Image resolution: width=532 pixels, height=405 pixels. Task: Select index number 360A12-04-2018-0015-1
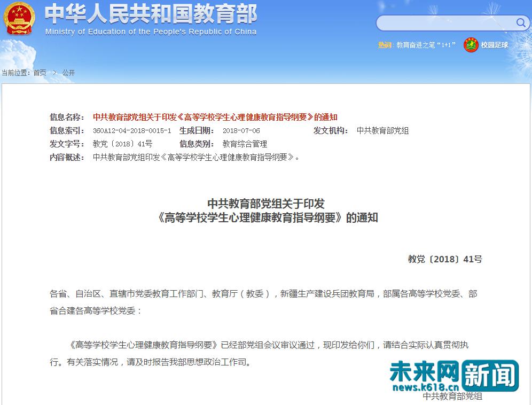131,131
